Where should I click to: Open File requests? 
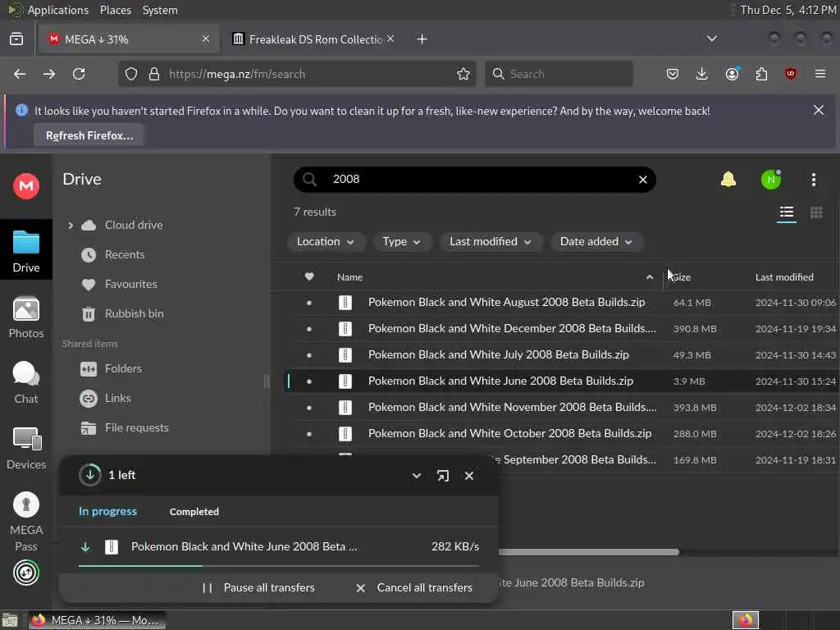(136, 427)
